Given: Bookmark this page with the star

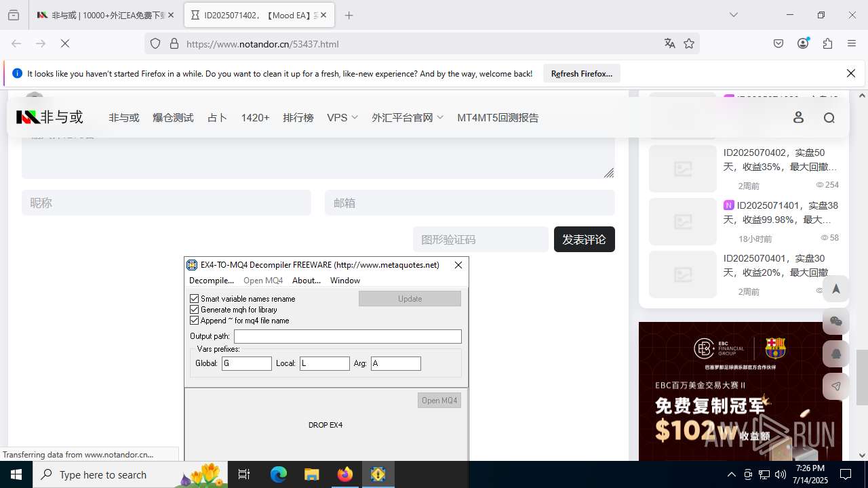Looking at the screenshot, I should tap(689, 43).
